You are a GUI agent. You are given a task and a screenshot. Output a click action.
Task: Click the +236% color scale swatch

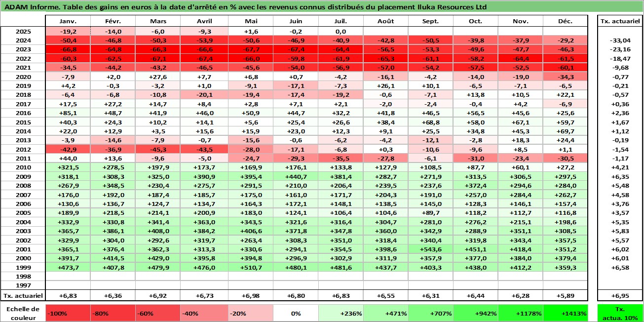coord(341,313)
